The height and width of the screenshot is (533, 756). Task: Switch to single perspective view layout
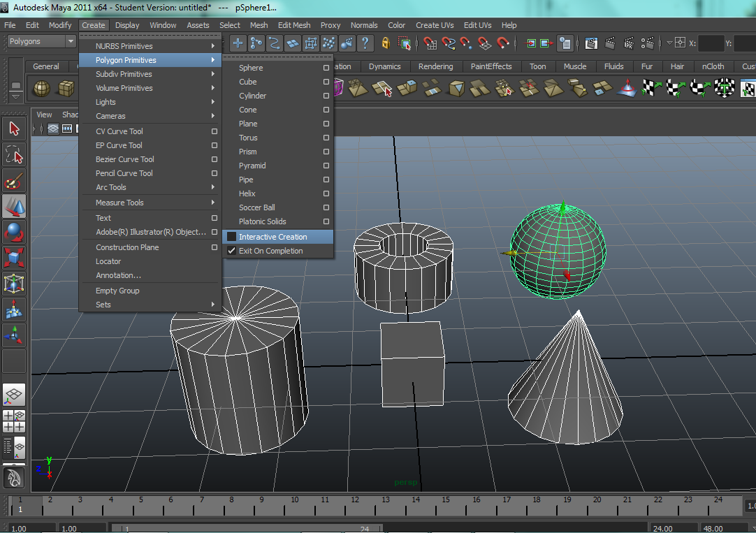pos(14,395)
